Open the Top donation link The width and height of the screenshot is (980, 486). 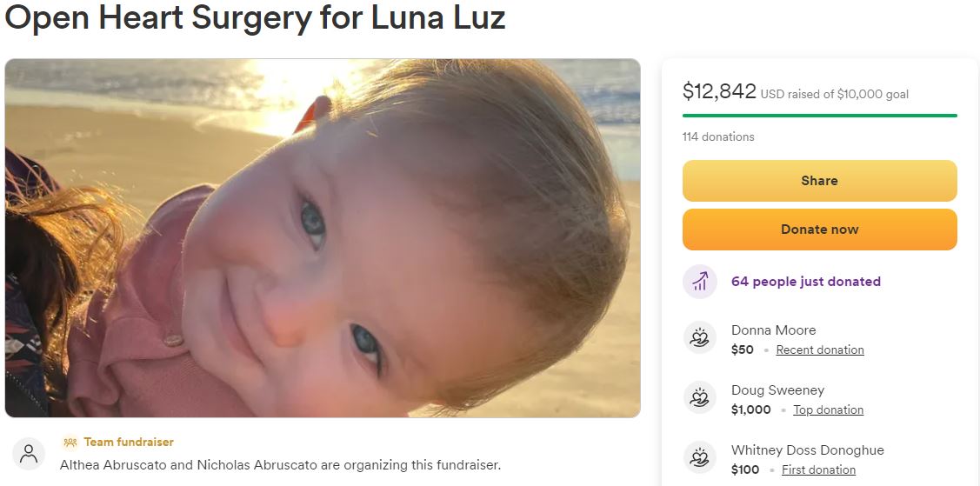(x=828, y=409)
